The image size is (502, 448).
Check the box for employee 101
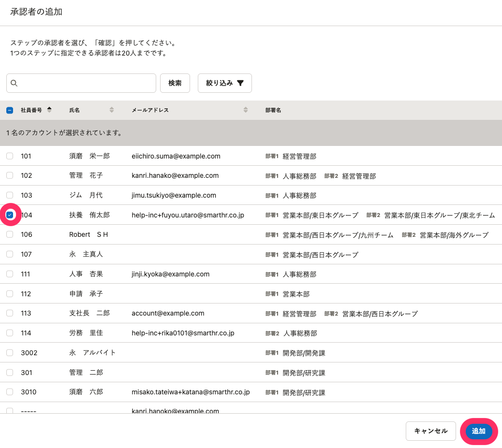10,156
